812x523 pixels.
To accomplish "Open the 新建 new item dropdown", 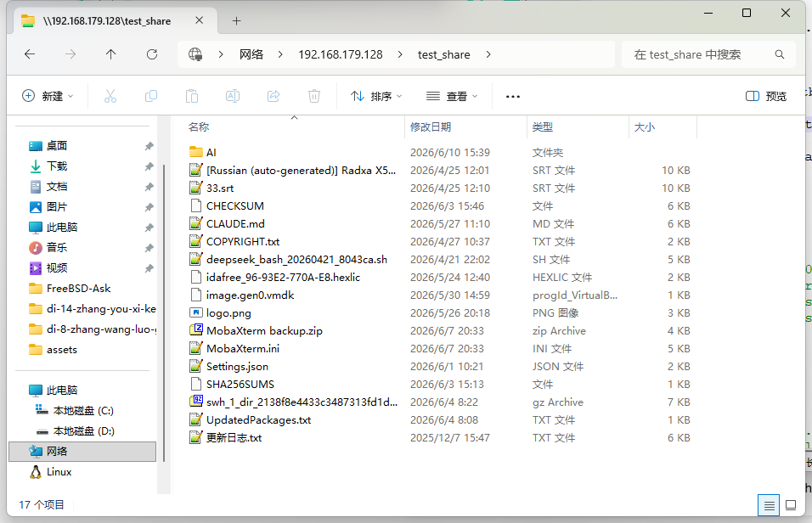I will pos(48,96).
